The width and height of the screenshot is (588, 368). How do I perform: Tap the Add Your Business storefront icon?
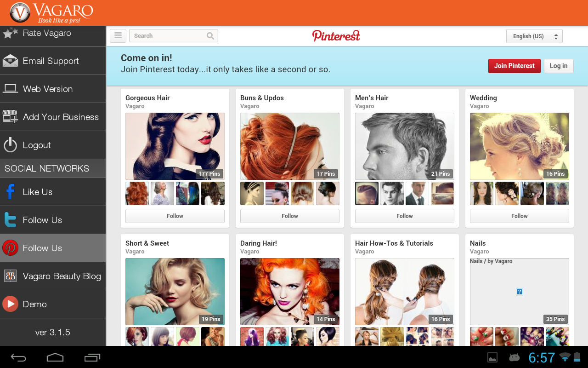pos(10,117)
